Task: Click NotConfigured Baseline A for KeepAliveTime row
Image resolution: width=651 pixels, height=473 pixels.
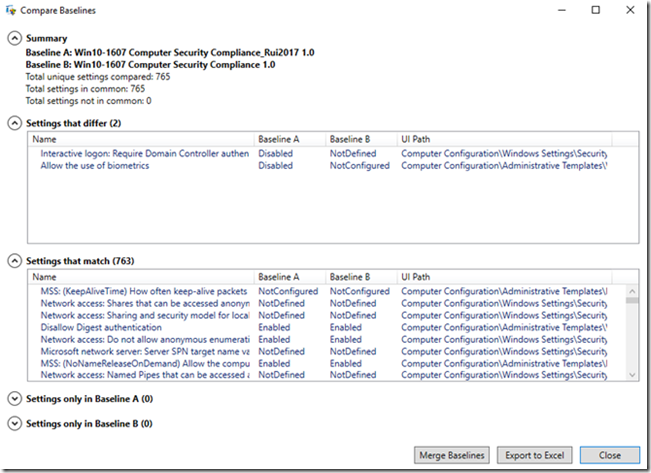Action: (288, 291)
